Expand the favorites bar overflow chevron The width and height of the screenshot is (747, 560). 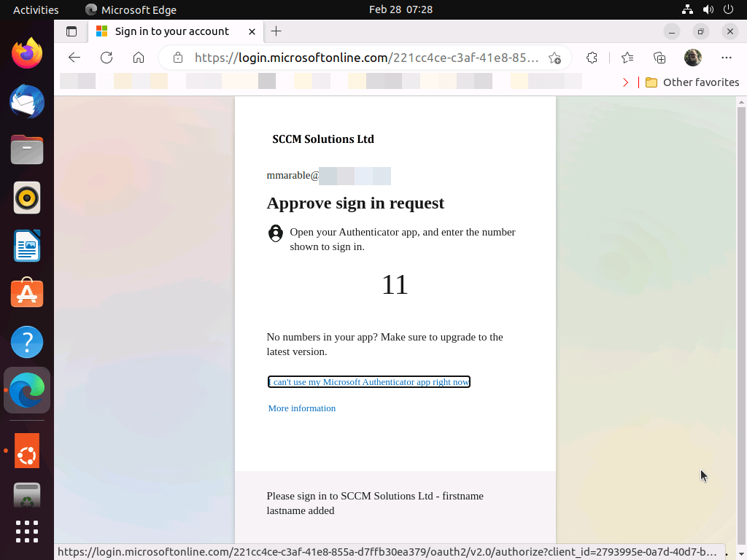point(625,82)
